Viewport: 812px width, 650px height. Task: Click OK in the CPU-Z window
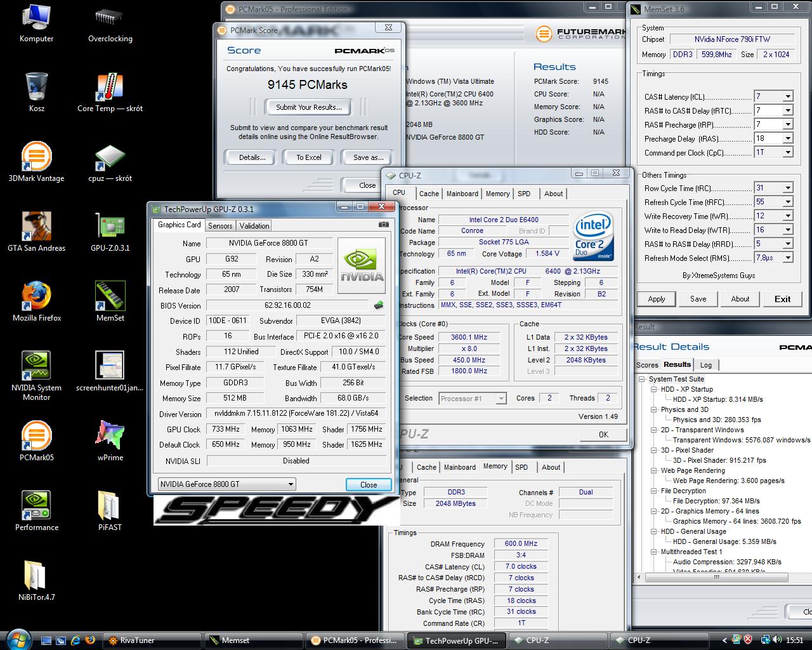click(603, 435)
